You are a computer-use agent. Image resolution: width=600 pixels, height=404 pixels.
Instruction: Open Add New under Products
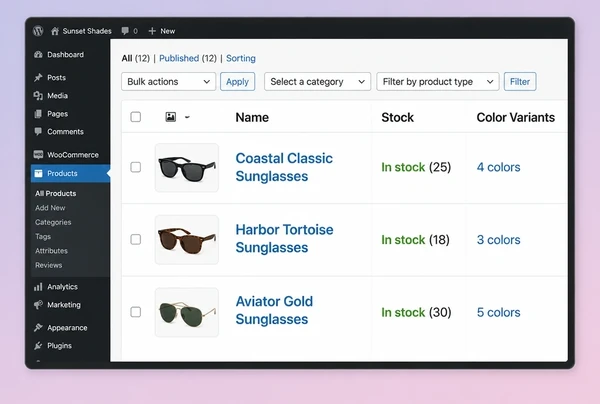tap(50, 208)
